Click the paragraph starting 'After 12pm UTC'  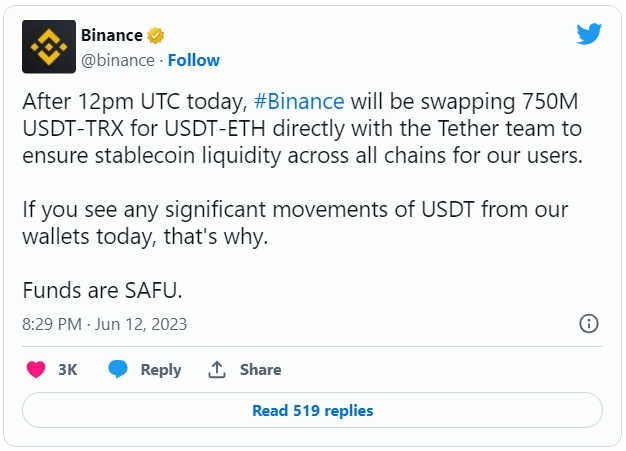coord(302,129)
